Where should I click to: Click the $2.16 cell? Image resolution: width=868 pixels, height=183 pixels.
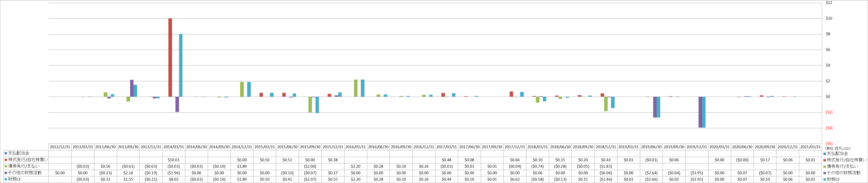128,173
